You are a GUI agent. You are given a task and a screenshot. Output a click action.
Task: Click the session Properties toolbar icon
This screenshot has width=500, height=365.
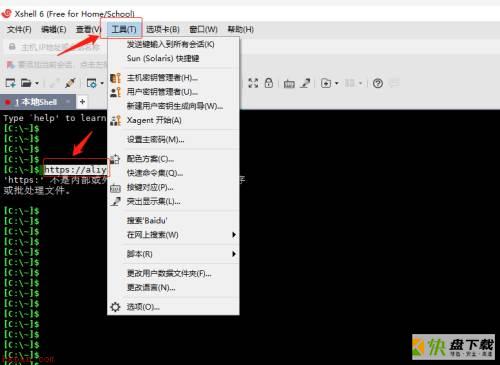pyautogui.click(x=91, y=83)
